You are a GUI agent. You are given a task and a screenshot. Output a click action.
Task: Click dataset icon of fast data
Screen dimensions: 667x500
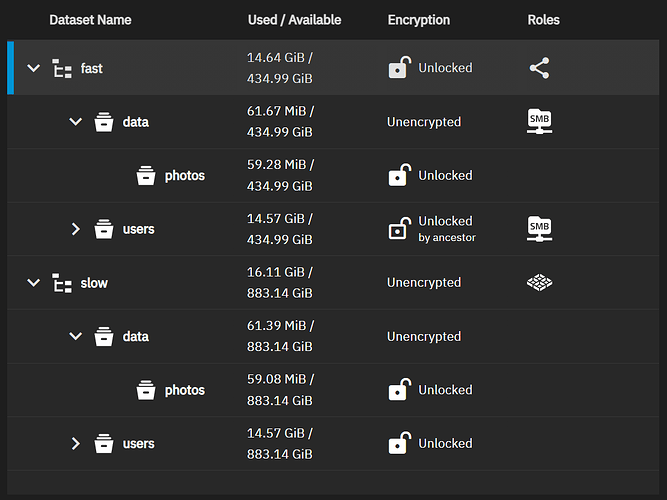[104, 122]
